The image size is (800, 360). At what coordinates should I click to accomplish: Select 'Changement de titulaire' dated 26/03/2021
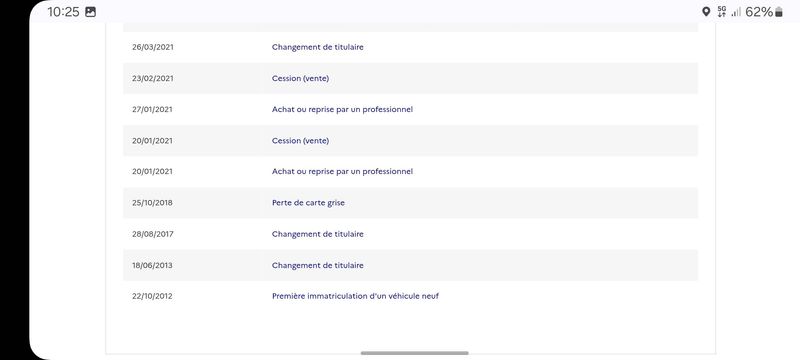318,47
